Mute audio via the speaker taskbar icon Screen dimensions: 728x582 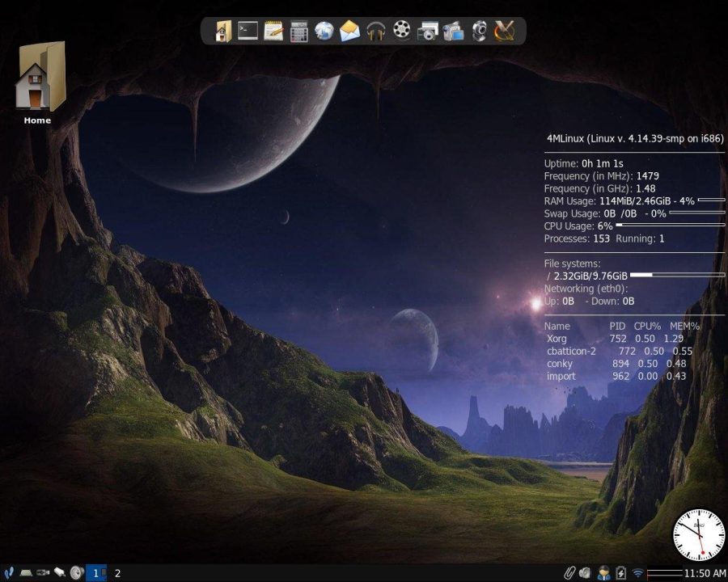(586, 572)
